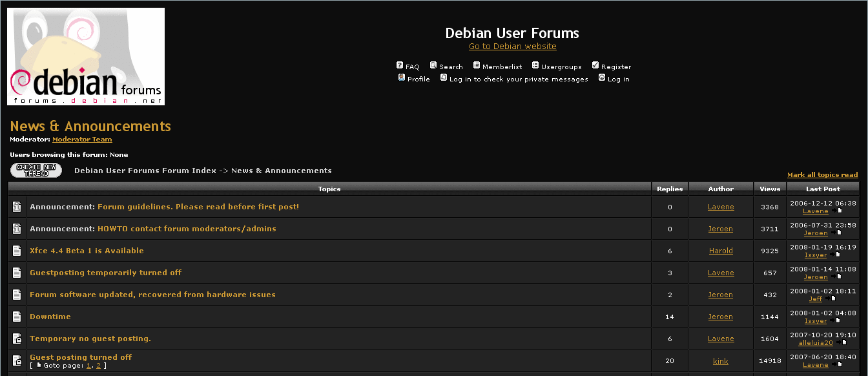This screenshot has width=868, height=376.
Task: Click the FAQ question mark icon
Action: pos(400,65)
